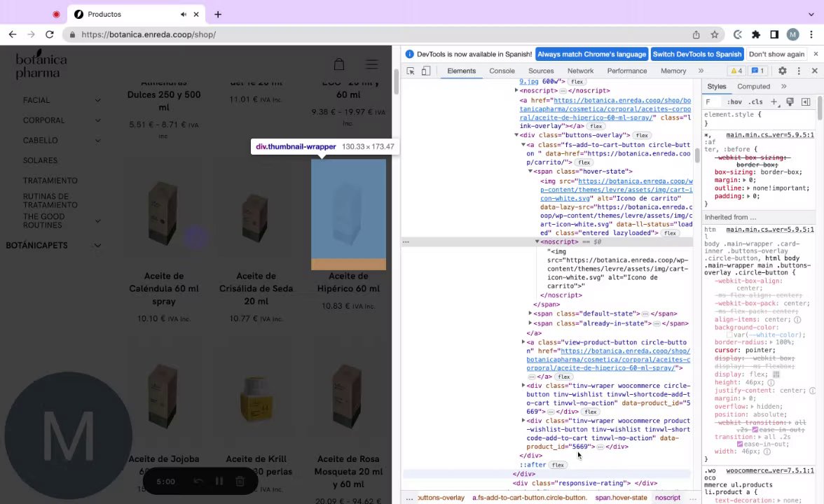This screenshot has height=504, width=824.
Task: Open DevTools settings gear
Action: 783,71
